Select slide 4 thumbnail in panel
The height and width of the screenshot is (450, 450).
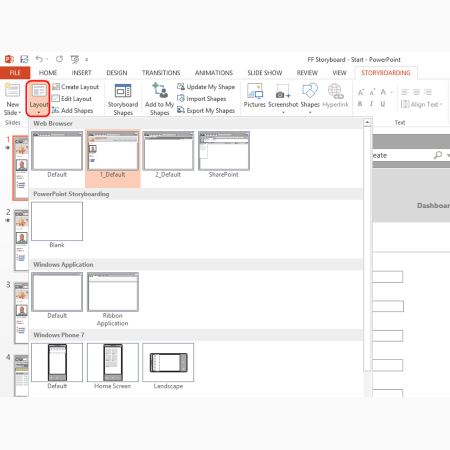point(22,375)
